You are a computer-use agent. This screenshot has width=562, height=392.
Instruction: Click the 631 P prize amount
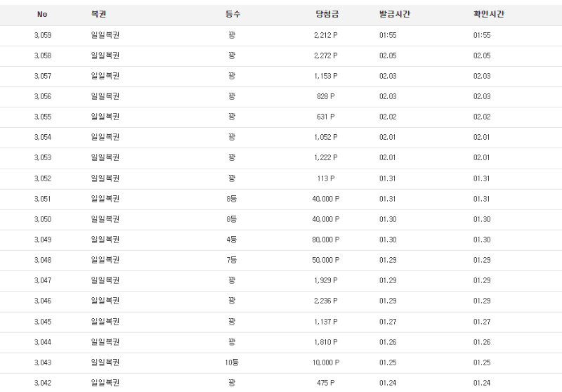point(326,117)
